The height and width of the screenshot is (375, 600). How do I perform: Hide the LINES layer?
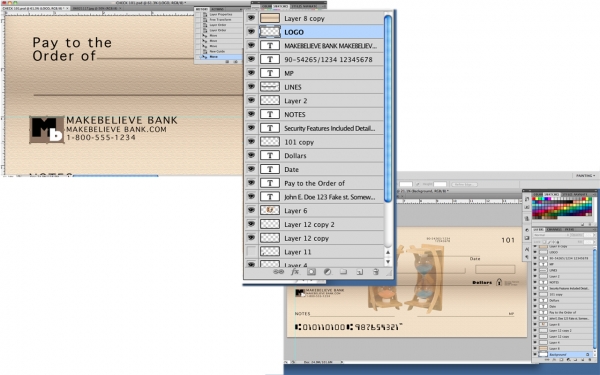click(x=251, y=87)
